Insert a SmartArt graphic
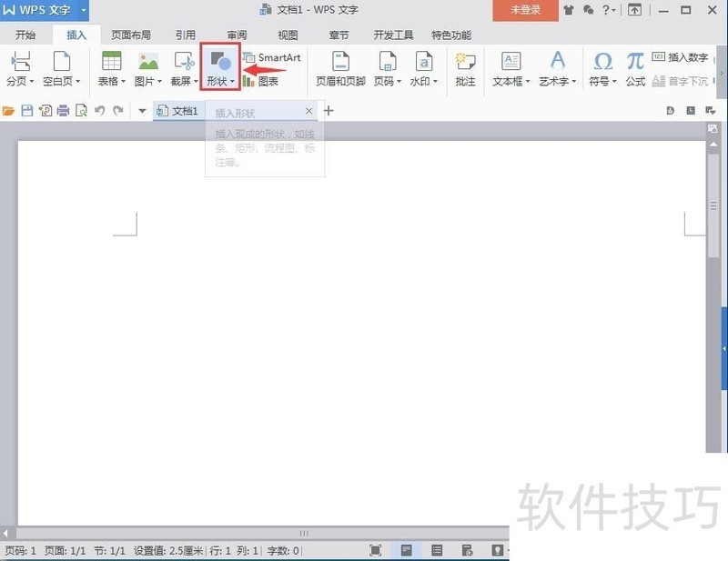The width and height of the screenshot is (728, 561). pyautogui.click(x=272, y=57)
